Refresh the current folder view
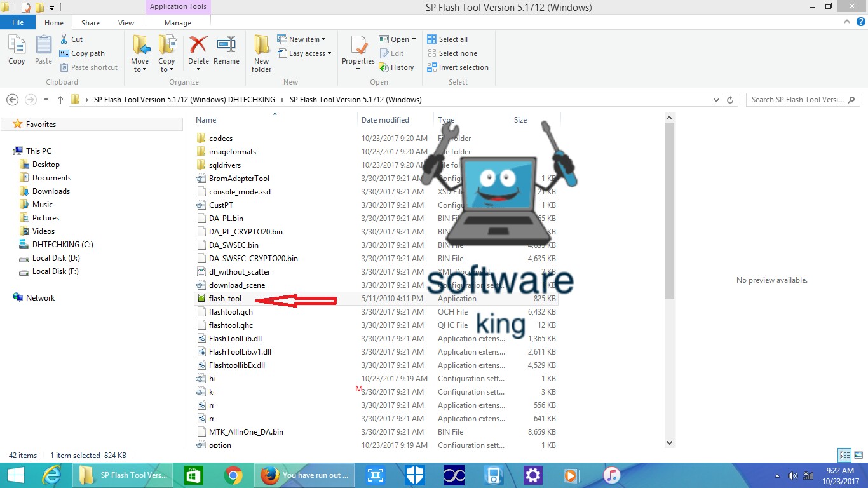The width and height of the screenshot is (868, 488). click(x=731, y=100)
